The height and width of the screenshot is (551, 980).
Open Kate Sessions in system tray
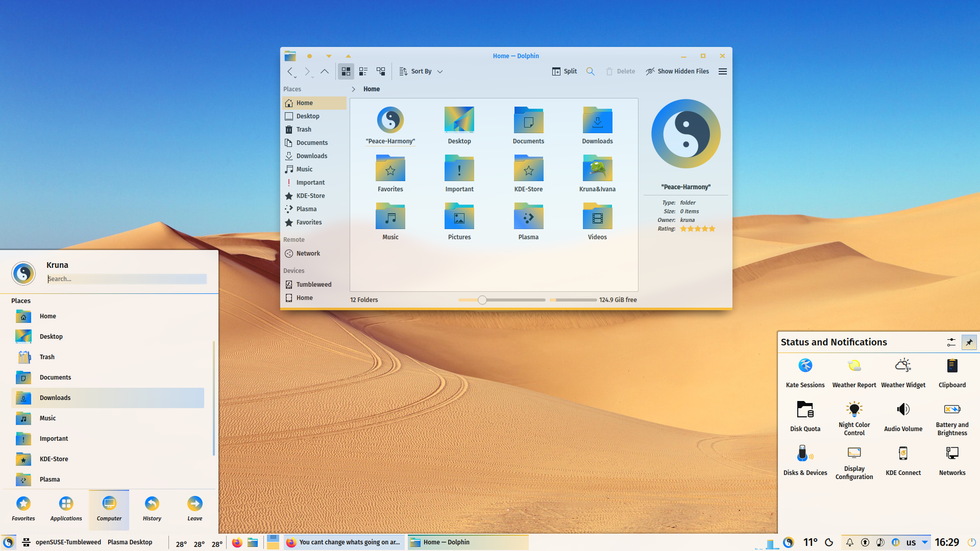(805, 373)
